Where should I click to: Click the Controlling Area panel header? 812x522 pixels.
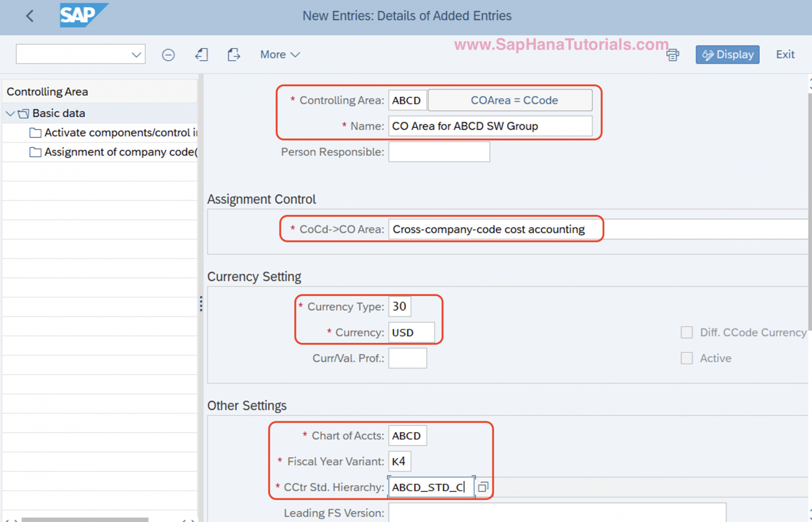click(x=47, y=91)
